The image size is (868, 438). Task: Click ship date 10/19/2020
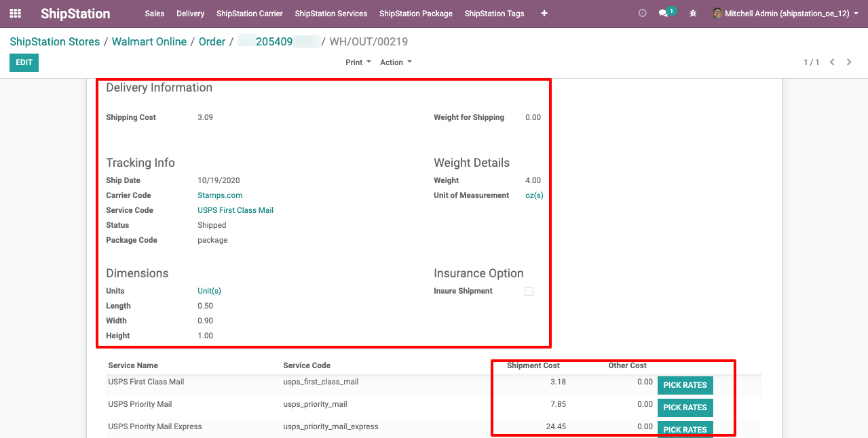219,180
